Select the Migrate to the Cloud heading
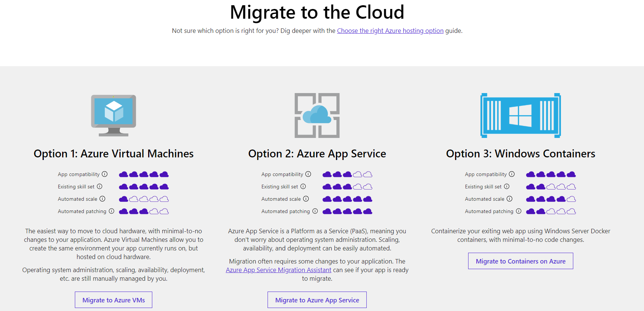The image size is (644, 311). tap(317, 12)
